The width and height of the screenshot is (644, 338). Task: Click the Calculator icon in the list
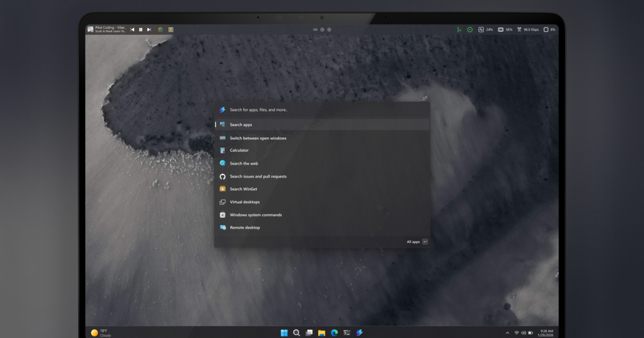click(x=223, y=150)
